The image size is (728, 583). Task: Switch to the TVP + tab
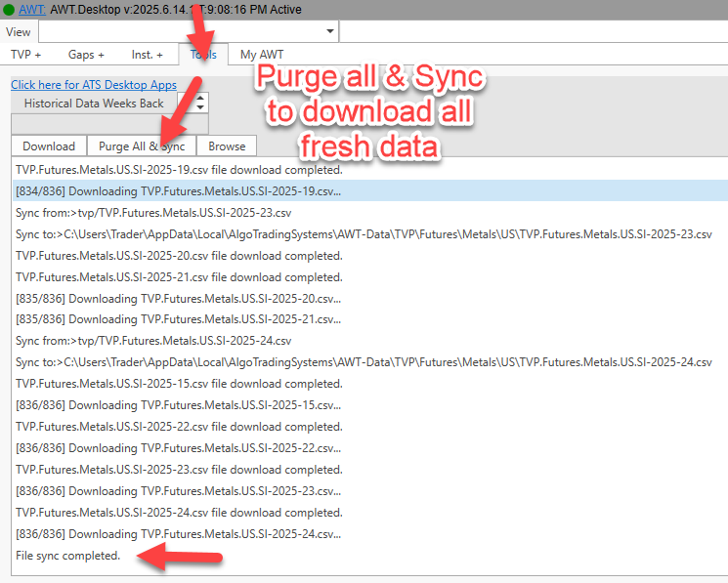tap(26, 55)
